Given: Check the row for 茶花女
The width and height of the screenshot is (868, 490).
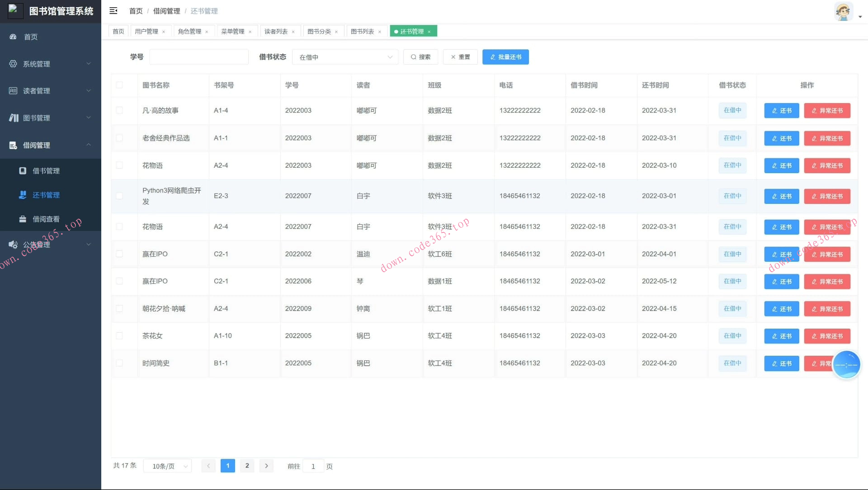Looking at the screenshot, I should 119,335.
